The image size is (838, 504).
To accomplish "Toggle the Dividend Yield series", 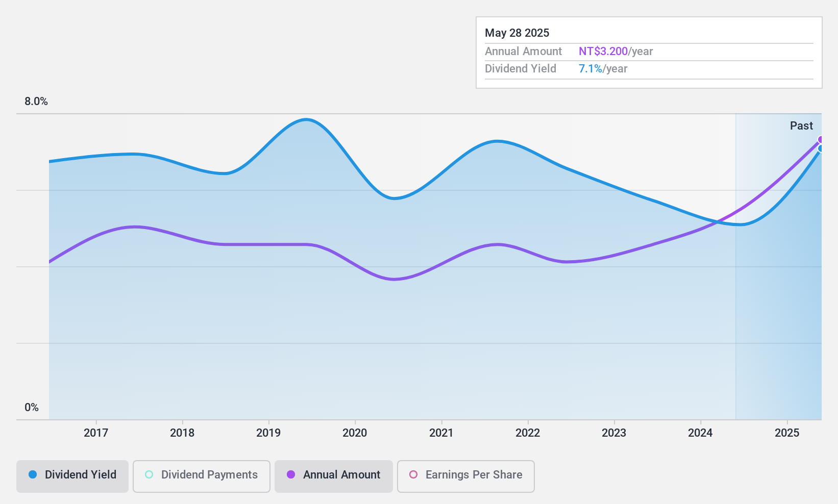I will coord(72,476).
